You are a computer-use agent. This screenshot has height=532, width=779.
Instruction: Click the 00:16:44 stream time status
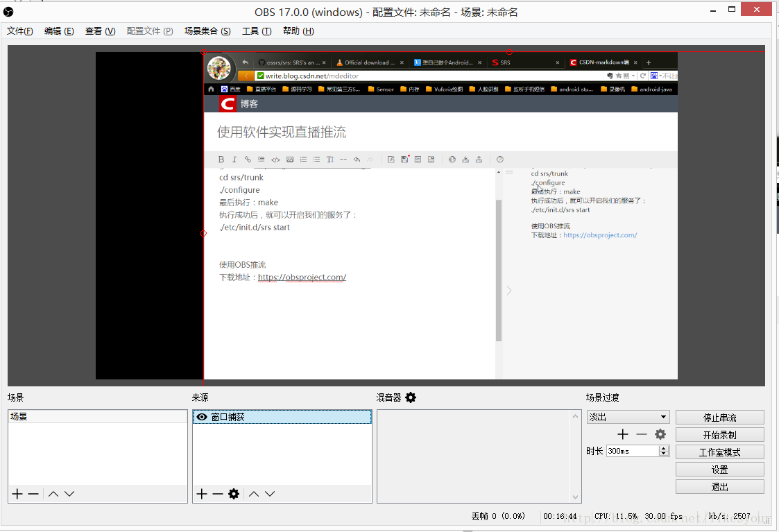pyautogui.click(x=560, y=516)
